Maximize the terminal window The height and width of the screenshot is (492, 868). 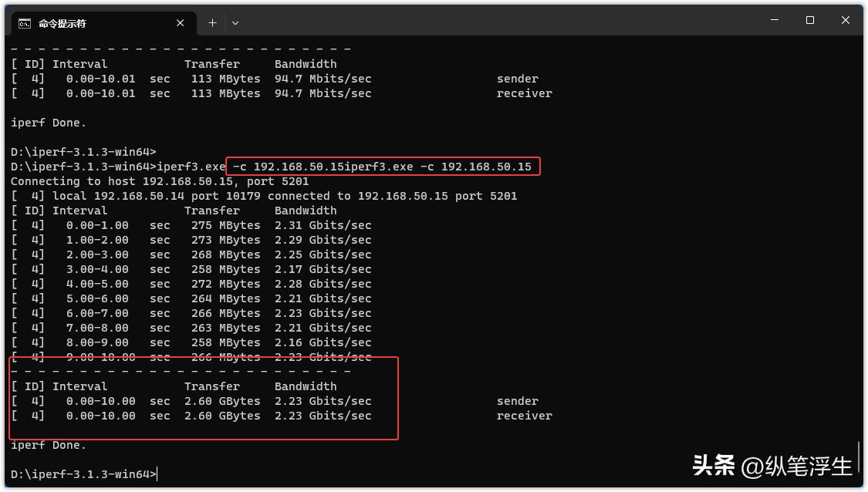810,20
